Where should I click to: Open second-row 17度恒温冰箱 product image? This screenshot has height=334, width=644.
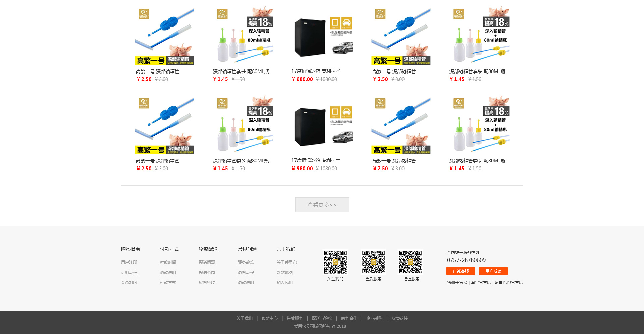pos(322,126)
